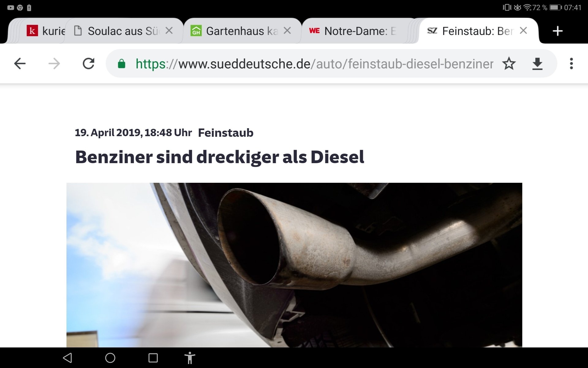The height and width of the screenshot is (368, 588).
Task: Close the Feinstaub tab
Action: 523,31
